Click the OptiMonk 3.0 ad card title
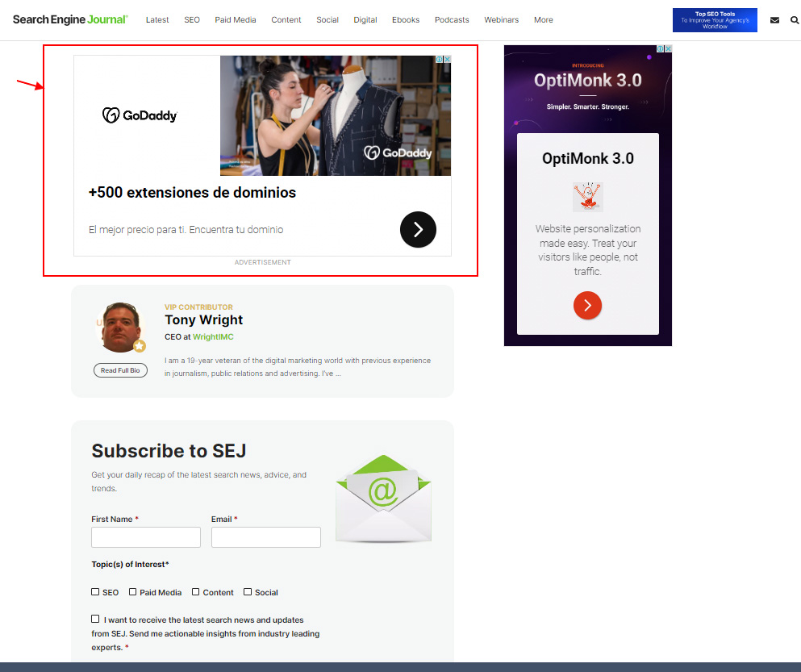Screen dimensions: 801x672 [x=587, y=158]
